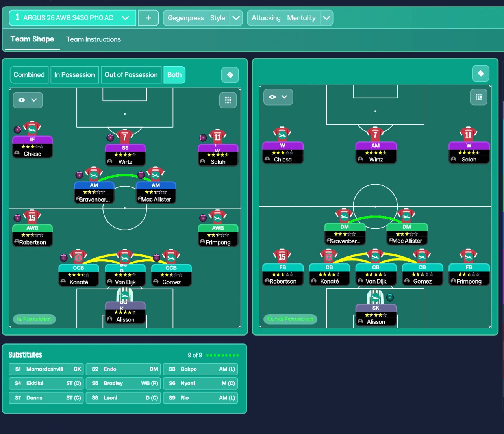Select substitute S2 Endo

tap(123, 369)
